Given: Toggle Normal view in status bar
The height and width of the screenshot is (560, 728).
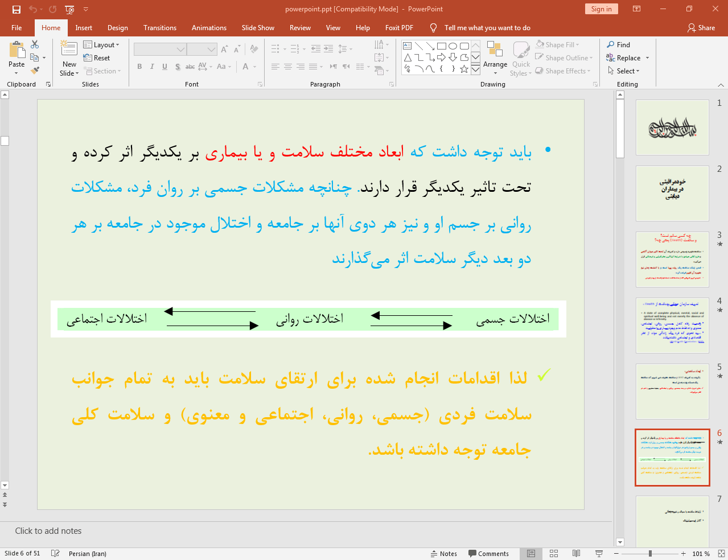Looking at the screenshot, I should coord(530,554).
